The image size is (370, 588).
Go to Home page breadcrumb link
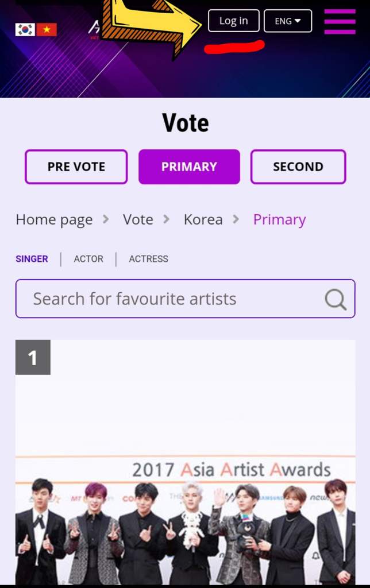(54, 220)
